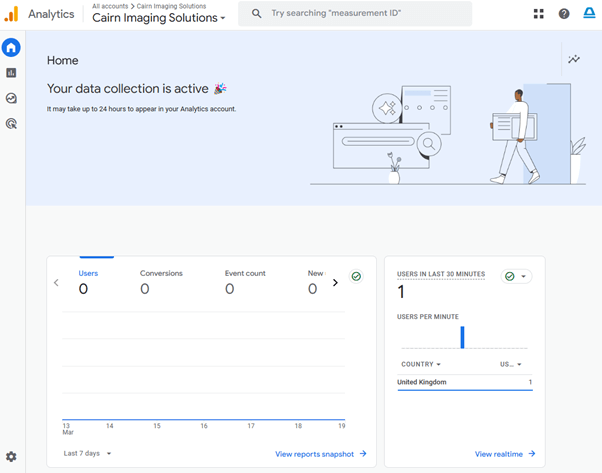
Task: Open the Explore sidebar icon
Action: tap(11, 98)
